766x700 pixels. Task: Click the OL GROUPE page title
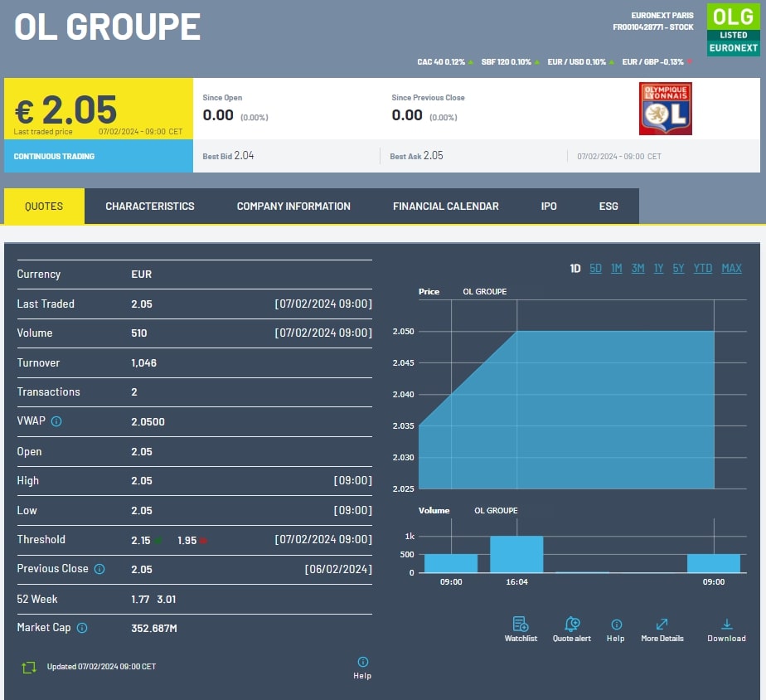[108, 27]
